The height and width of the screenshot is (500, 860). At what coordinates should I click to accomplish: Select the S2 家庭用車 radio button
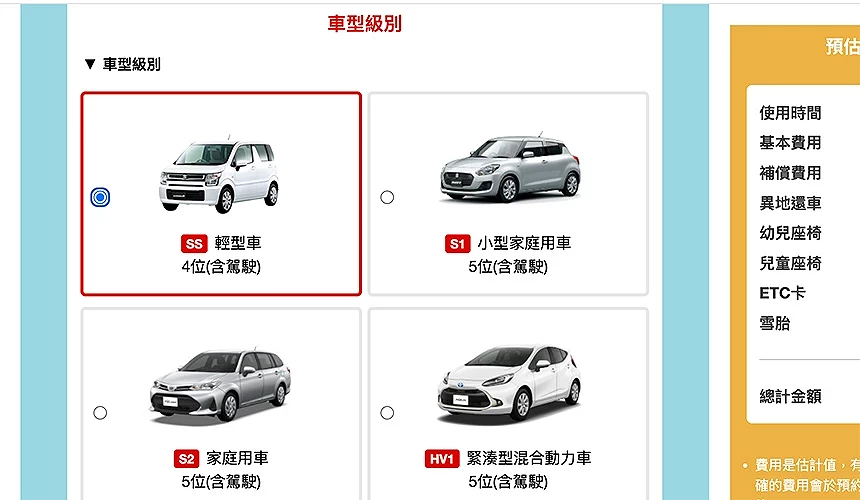click(x=100, y=413)
